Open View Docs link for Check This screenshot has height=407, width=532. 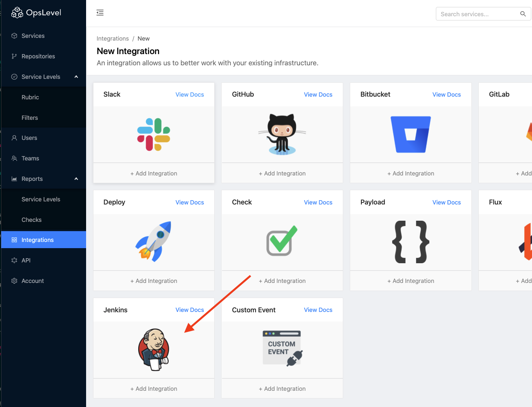(x=318, y=203)
